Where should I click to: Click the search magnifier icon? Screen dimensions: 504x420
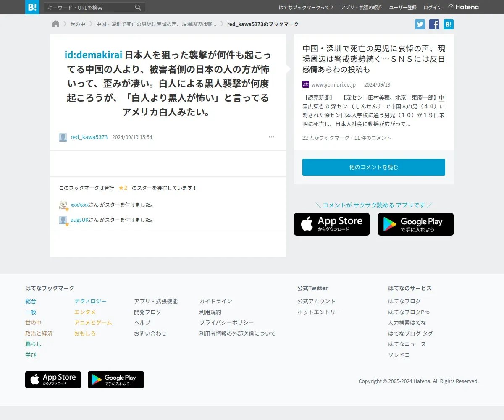pyautogui.click(x=138, y=8)
